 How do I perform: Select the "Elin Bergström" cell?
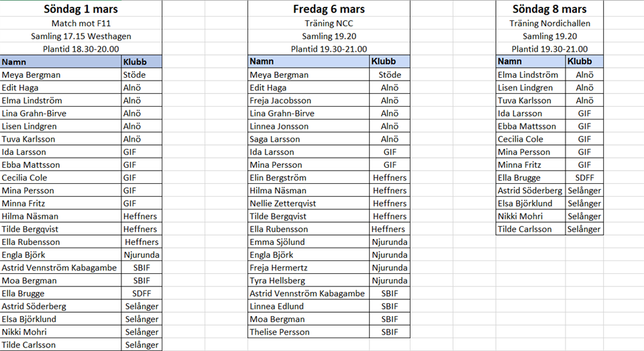pos(309,178)
